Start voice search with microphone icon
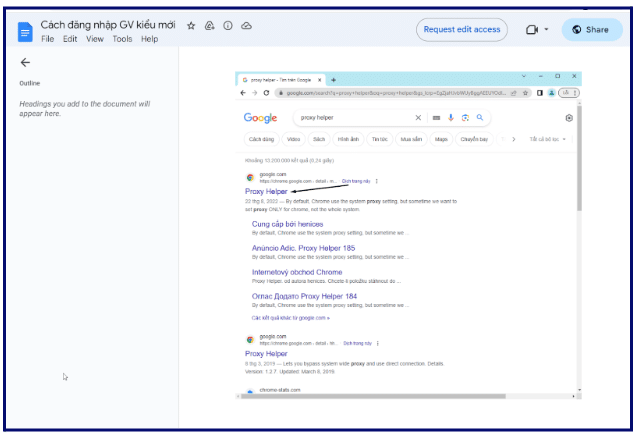 (x=451, y=118)
